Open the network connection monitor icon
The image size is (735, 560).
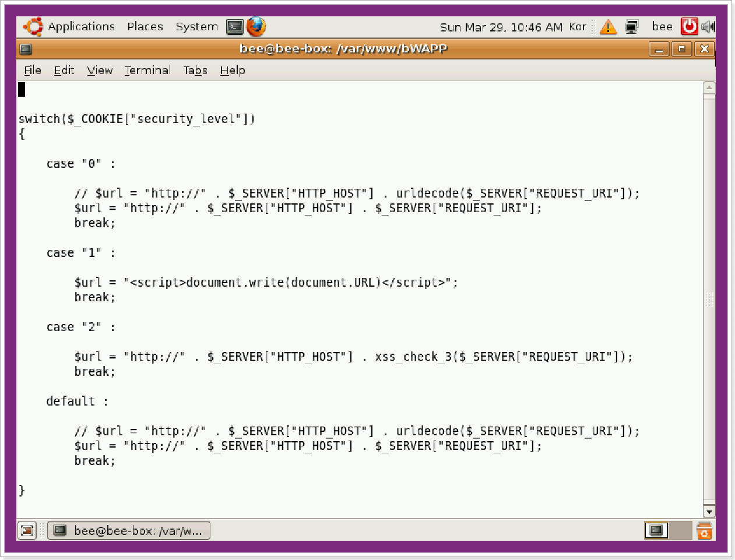coord(632,27)
